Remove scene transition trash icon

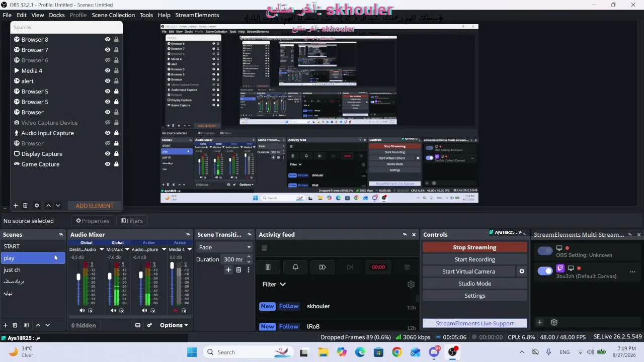238,270
